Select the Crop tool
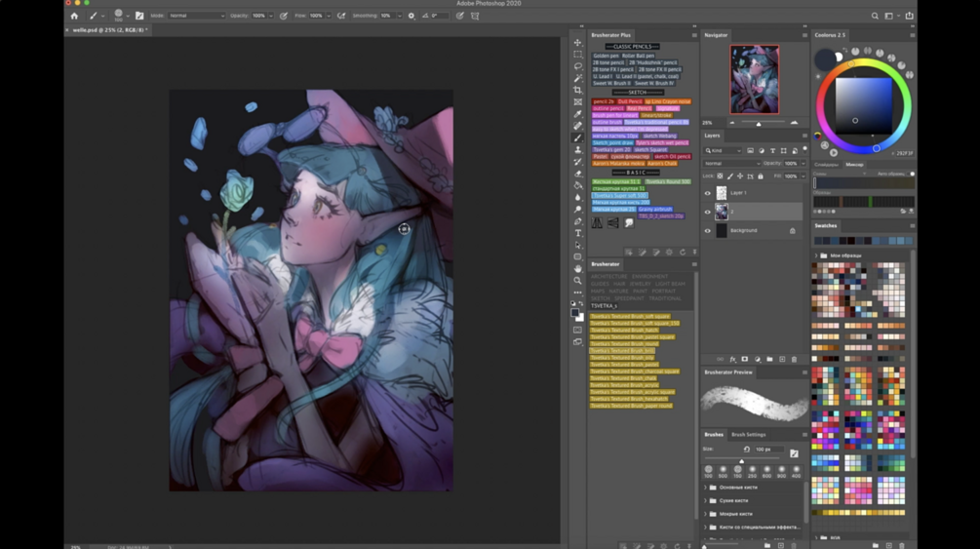980x549 pixels. [577, 90]
